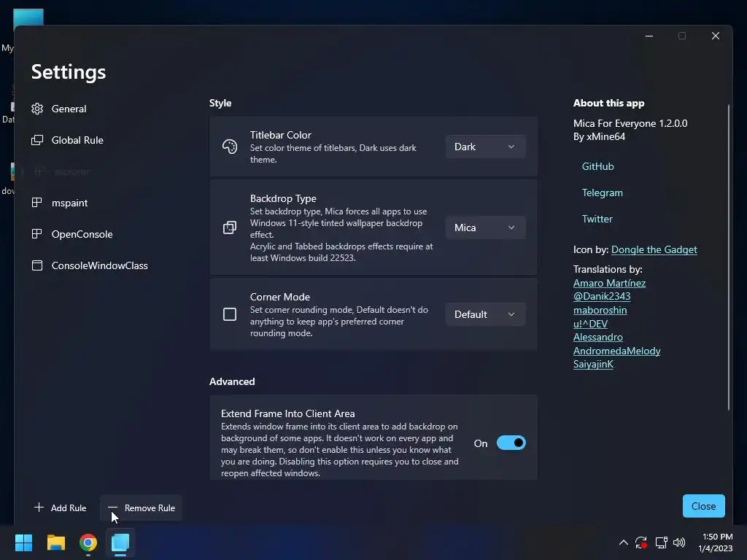This screenshot has height=560, width=747.
Task: Click the Backdrop Type layers icon
Action: point(230,227)
